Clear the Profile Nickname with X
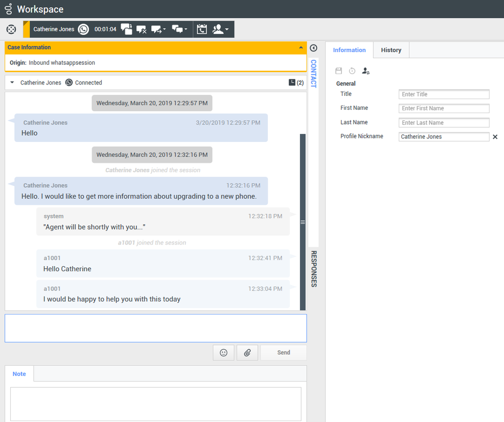The width and height of the screenshot is (504, 422). (x=495, y=137)
